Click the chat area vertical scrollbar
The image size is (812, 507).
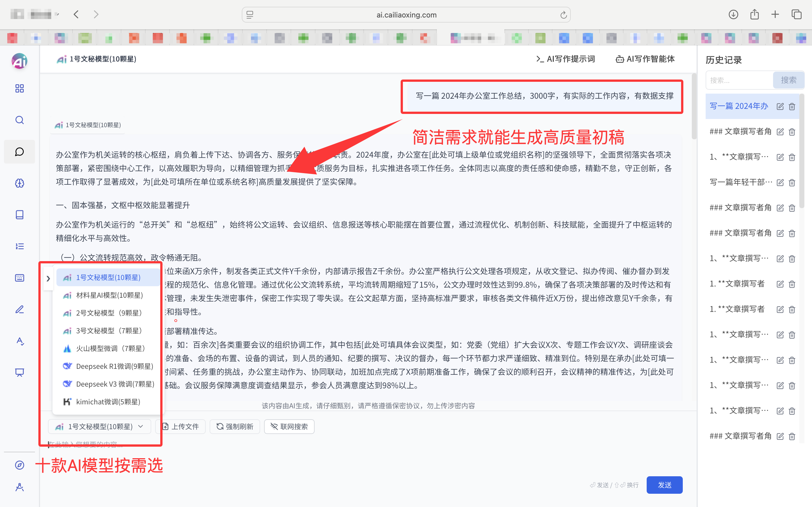[694, 107]
